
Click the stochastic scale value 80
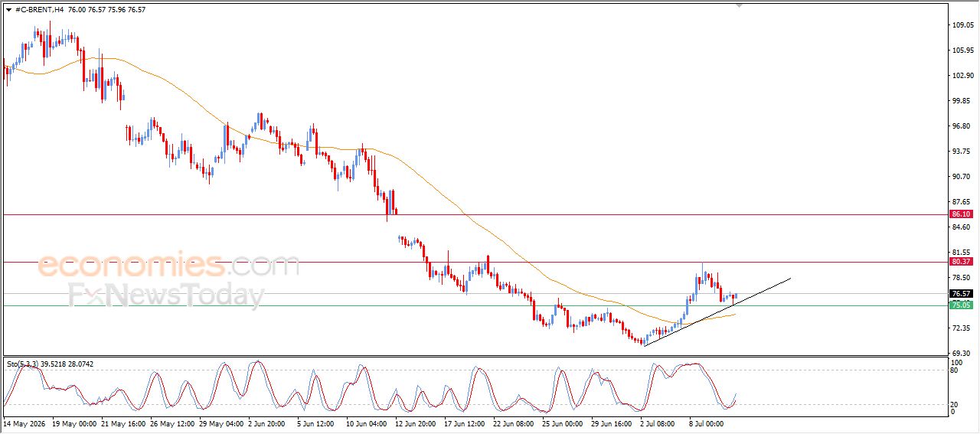point(954,370)
